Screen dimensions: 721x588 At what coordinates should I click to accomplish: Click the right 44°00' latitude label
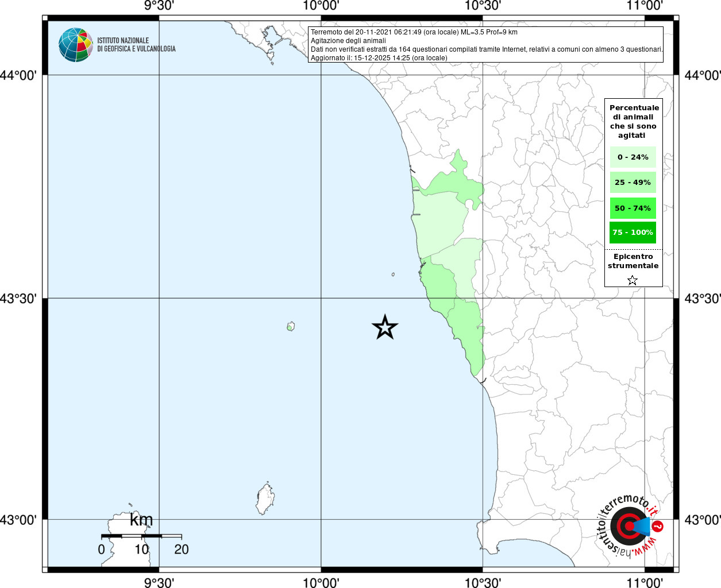coord(703,75)
